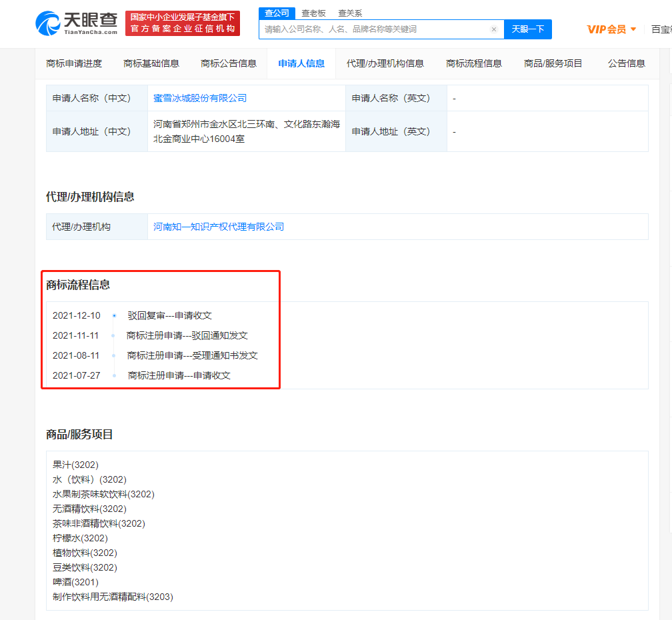Screen dimensions: 672x620
Task: Open 蜜雪冰城股份有限公司 applicant link
Action: [x=200, y=98]
